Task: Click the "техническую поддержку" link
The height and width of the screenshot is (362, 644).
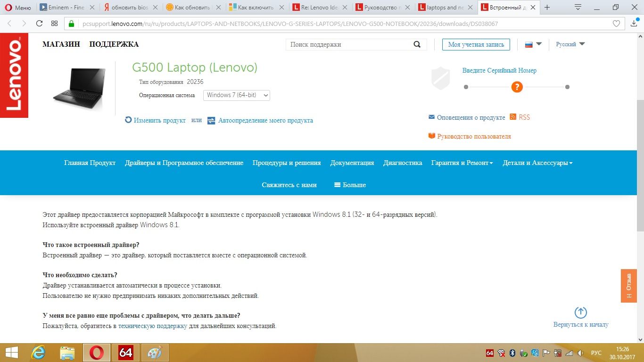Action: pos(153,326)
